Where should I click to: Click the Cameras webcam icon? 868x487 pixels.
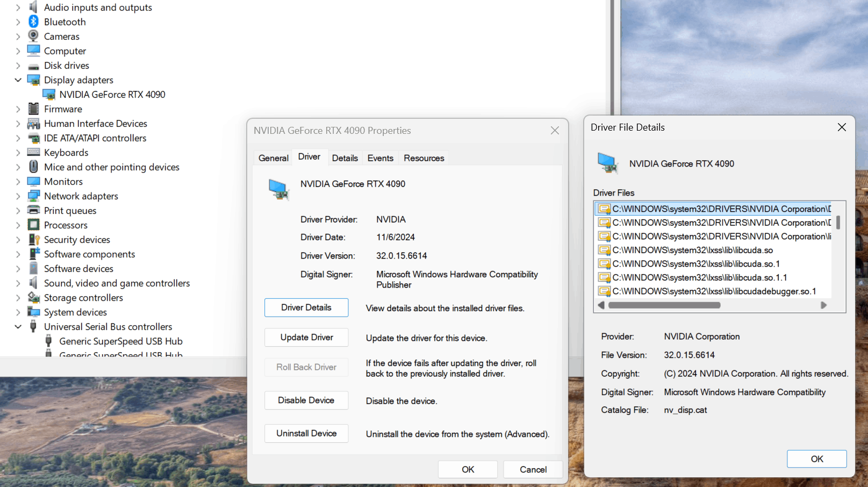(33, 36)
